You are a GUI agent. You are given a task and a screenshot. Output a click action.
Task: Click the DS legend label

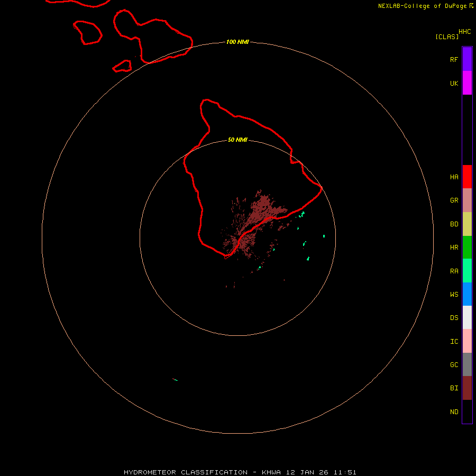point(454,317)
